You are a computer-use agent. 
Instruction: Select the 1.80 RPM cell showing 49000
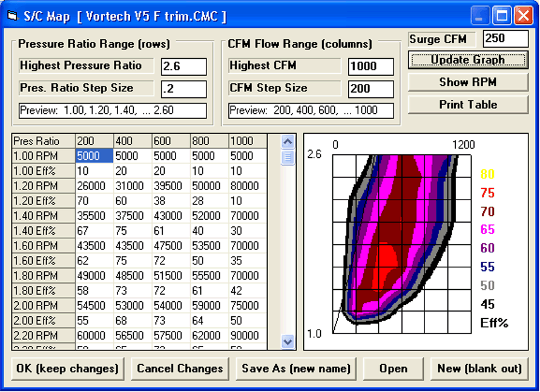coord(94,276)
